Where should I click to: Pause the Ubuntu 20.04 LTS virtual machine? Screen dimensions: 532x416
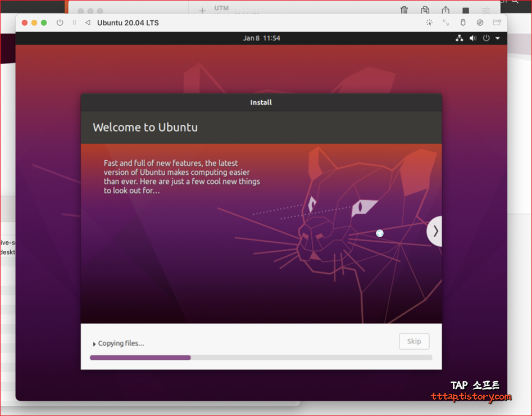click(74, 22)
